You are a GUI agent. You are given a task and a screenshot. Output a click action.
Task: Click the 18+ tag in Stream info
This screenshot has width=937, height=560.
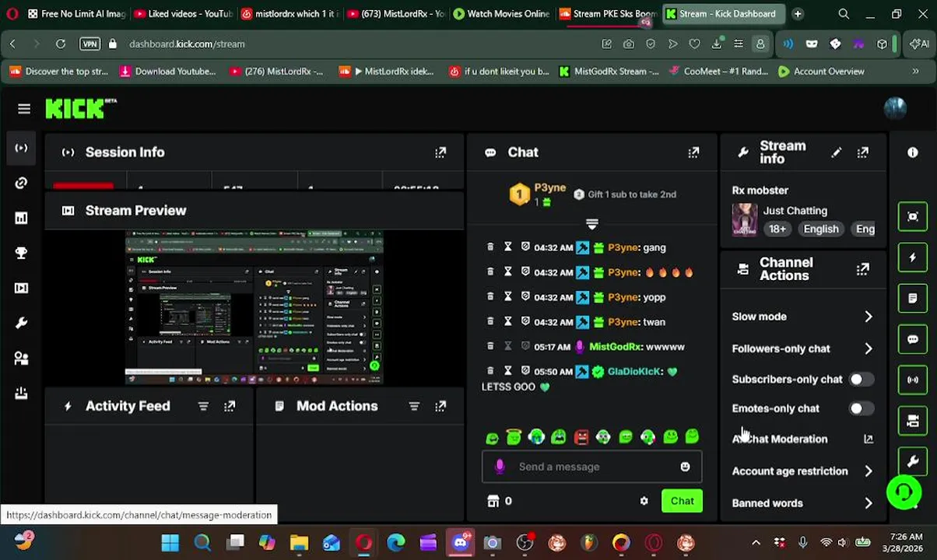point(777,229)
